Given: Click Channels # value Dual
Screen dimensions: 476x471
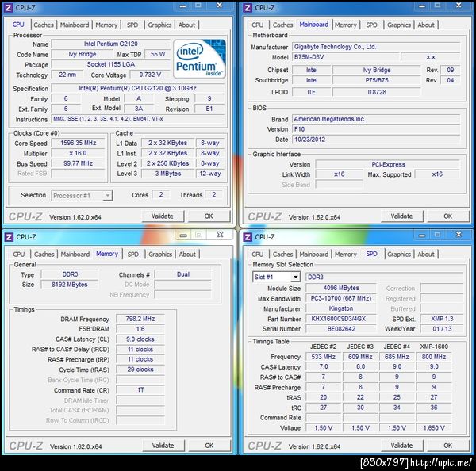Looking at the screenshot, I should pos(183,274).
